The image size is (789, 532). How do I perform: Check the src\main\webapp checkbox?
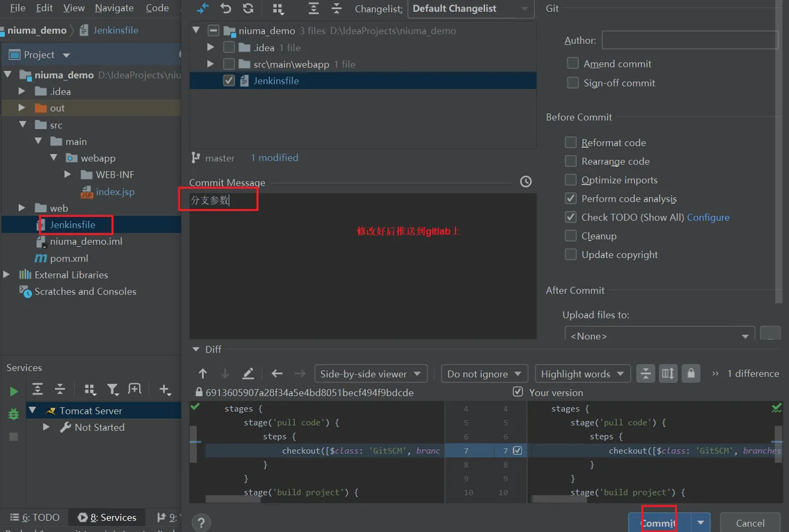click(229, 64)
